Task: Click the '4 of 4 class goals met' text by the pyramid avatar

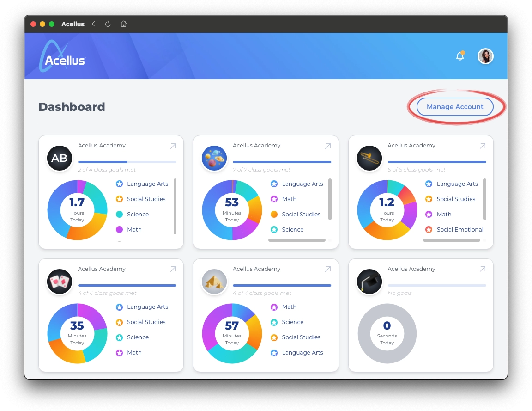Action: pos(261,293)
